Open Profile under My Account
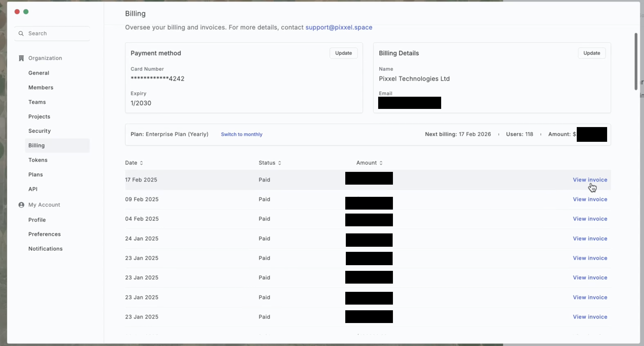The width and height of the screenshot is (644, 346). pyautogui.click(x=37, y=220)
